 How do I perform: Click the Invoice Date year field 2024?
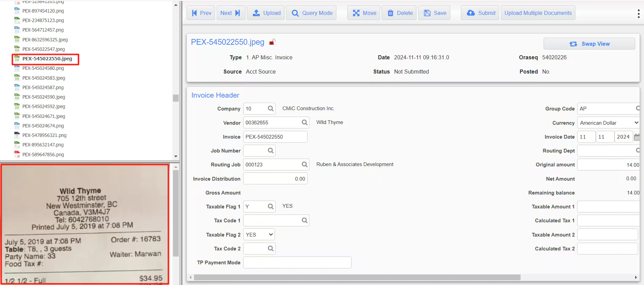(623, 137)
